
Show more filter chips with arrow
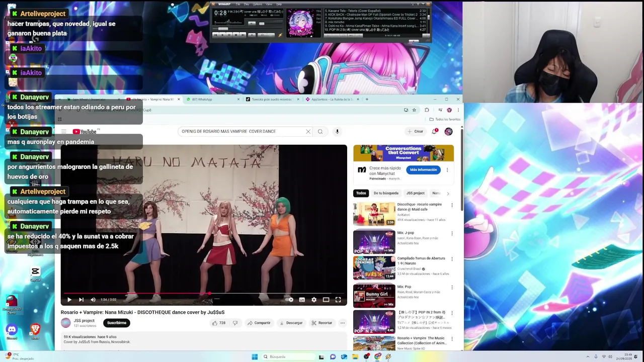point(448,194)
